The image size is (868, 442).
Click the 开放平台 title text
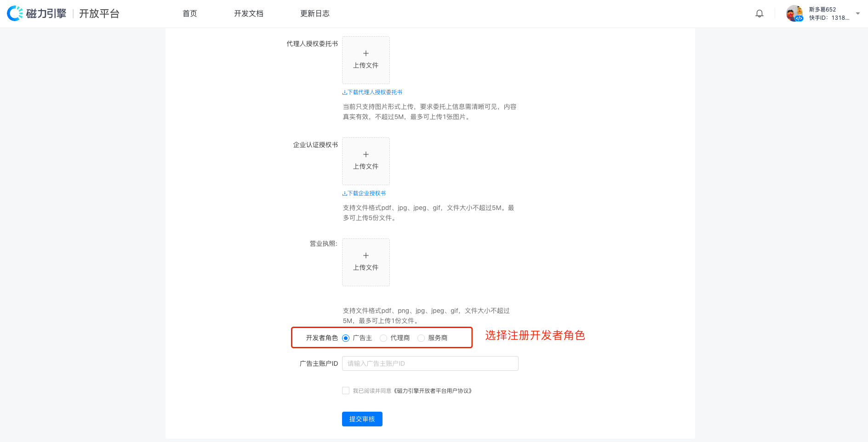tap(99, 13)
